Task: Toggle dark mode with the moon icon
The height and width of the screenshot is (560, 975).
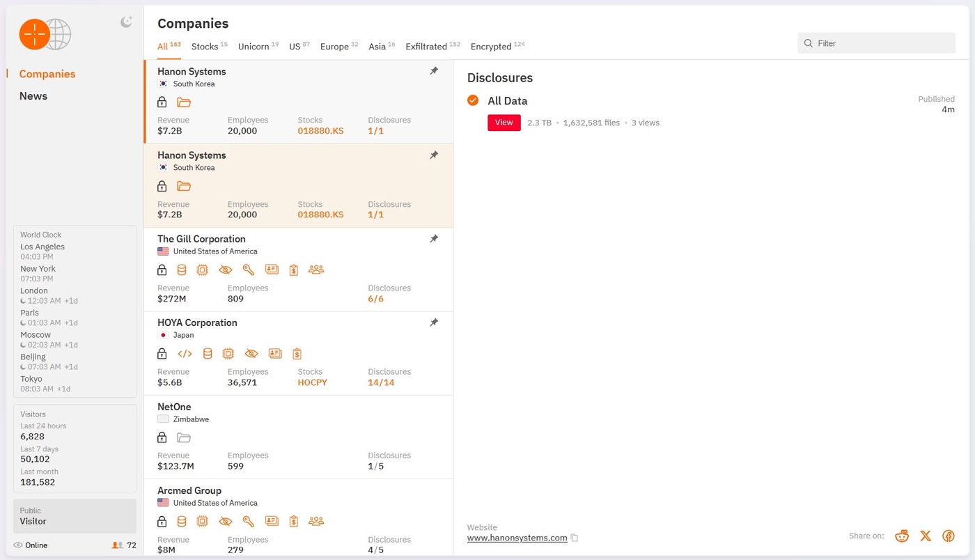Action: [x=126, y=22]
